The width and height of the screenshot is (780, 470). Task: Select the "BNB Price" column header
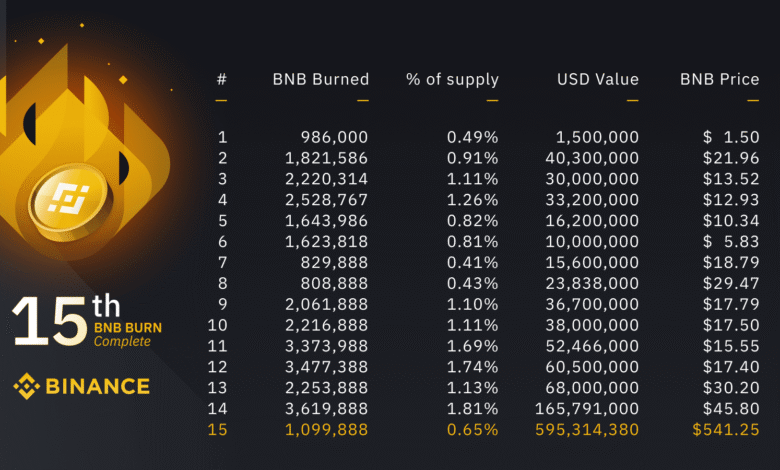click(x=720, y=79)
